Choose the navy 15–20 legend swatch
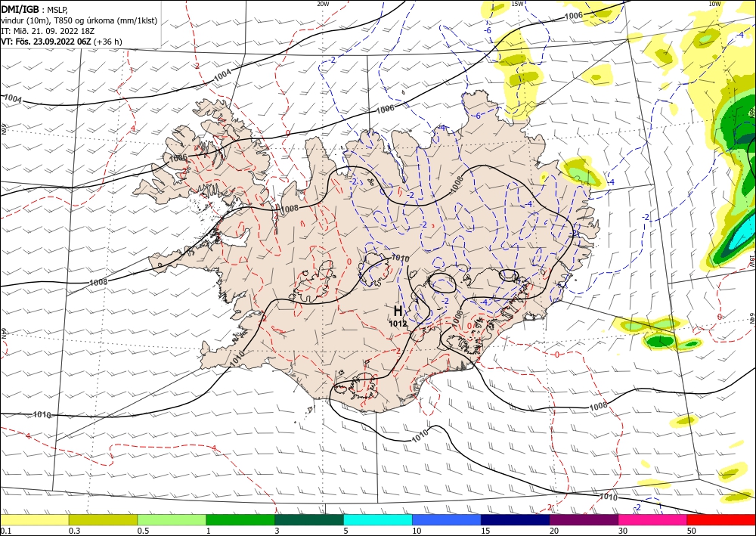This screenshot has width=756, height=536. pyautogui.click(x=515, y=519)
